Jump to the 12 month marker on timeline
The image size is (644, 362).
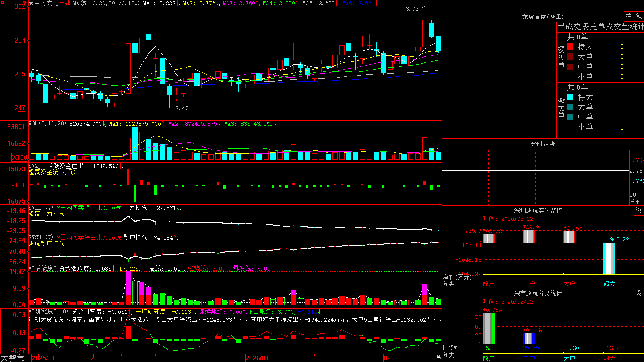[x=91, y=358]
